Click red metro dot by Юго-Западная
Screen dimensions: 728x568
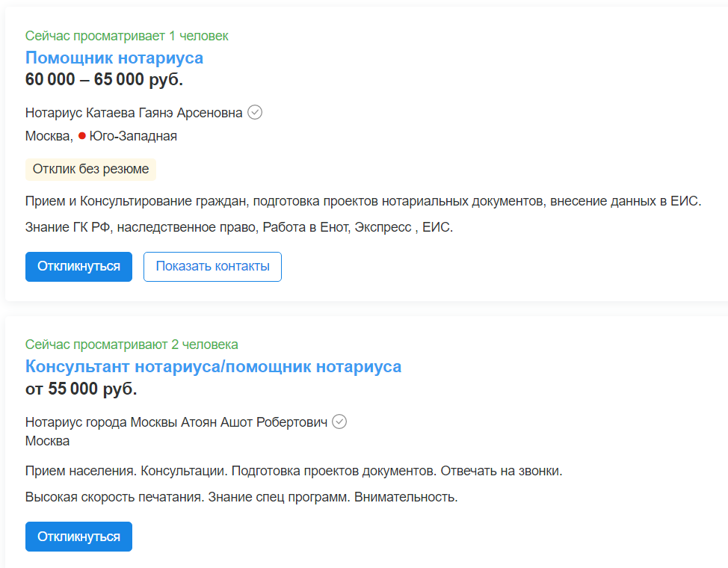(x=82, y=136)
